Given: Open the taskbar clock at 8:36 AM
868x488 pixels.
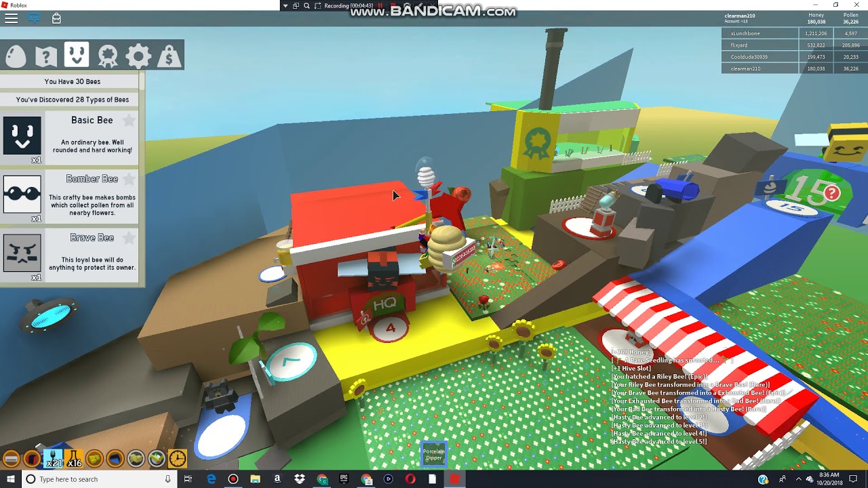Looking at the screenshot, I should pyautogui.click(x=829, y=479).
